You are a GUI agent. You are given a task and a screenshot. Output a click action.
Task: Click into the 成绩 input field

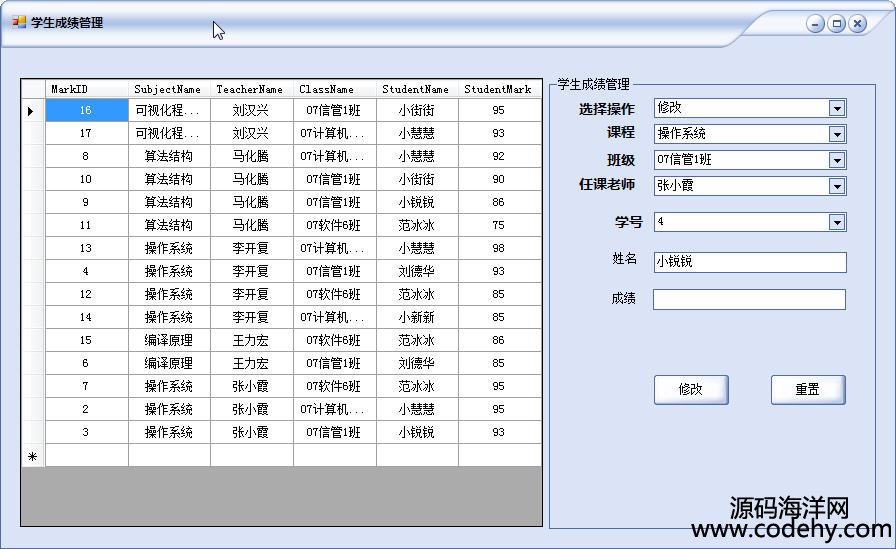(x=749, y=299)
